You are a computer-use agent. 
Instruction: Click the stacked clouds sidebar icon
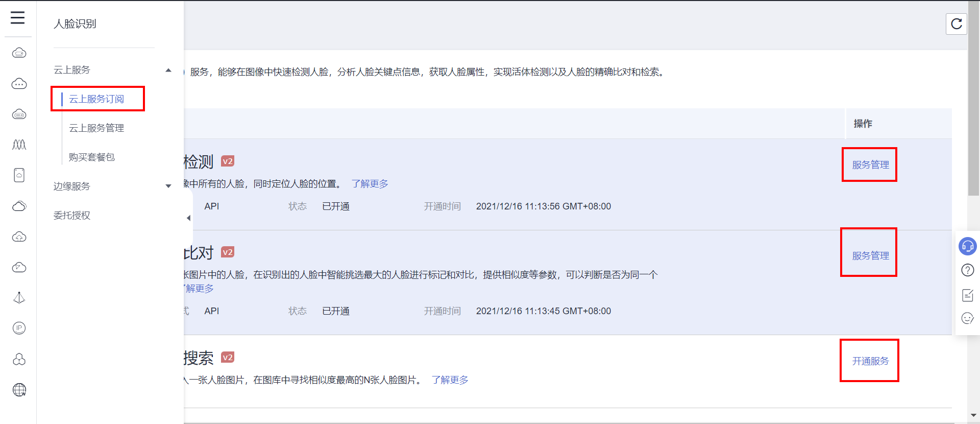[19, 206]
